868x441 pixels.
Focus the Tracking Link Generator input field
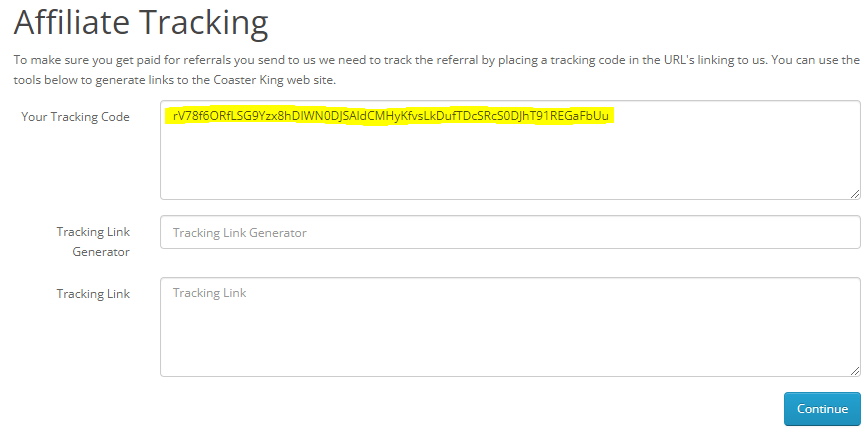[x=510, y=232]
